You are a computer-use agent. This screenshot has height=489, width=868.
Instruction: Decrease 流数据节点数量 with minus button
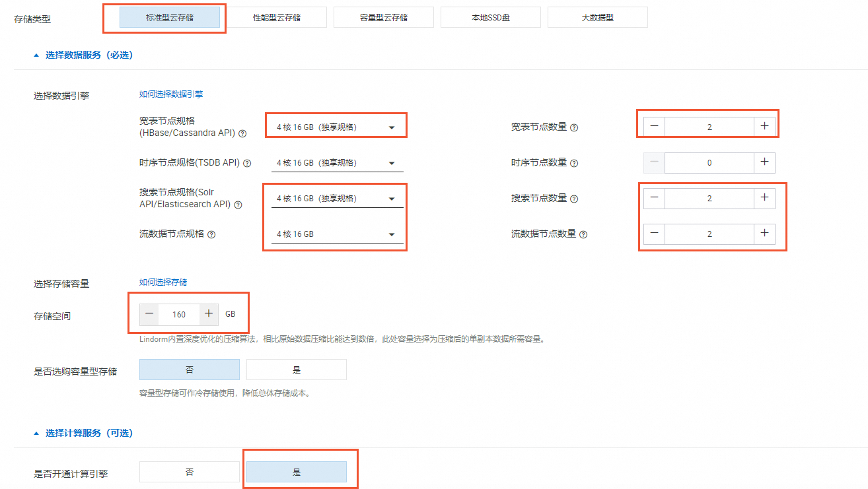pos(654,234)
